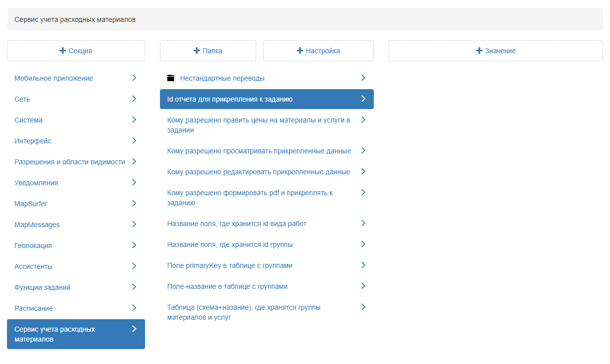This screenshot has height=364, width=610.
Task: Open Название поля, где хранится id группы
Action: click(x=267, y=244)
